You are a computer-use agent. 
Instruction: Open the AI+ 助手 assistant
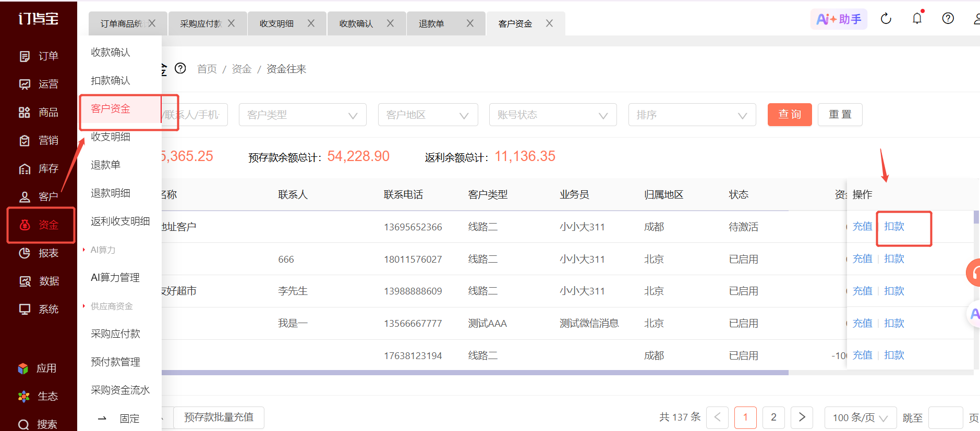click(839, 19)
